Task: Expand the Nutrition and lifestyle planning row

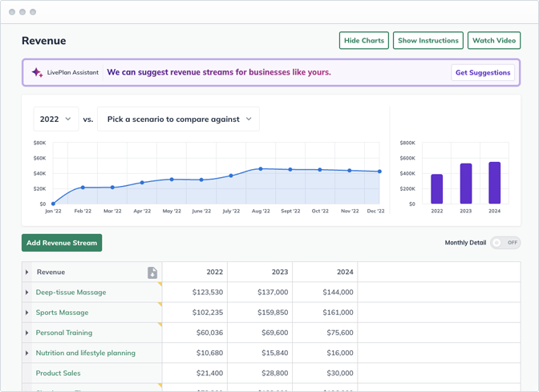Action: click(x=27, y=353)
